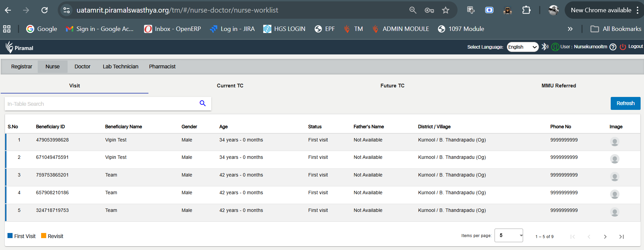Open the Select Language dropdown

(x=522, y=47)
